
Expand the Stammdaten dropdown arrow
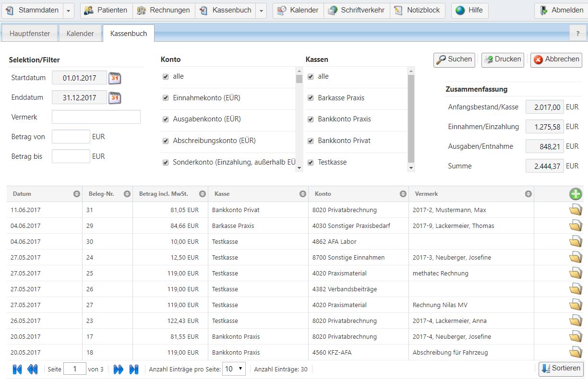point(69,10)
